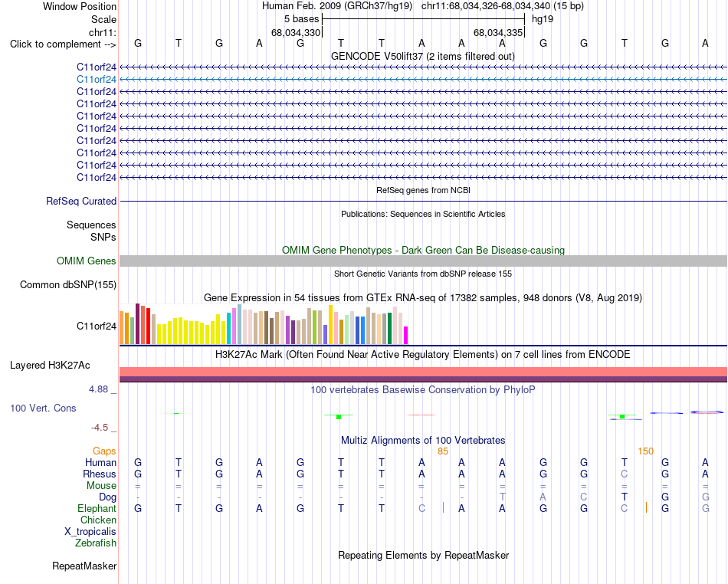Click the Mouse species label
Viewport: 728px width, 584px height.
pos(101,486)
